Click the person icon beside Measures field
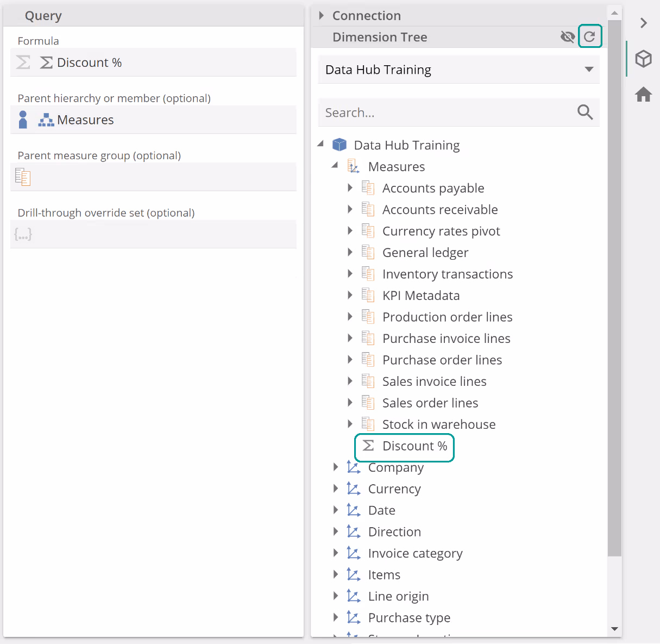The height and width of the screenshot is (644, 660). click(23, 120)
